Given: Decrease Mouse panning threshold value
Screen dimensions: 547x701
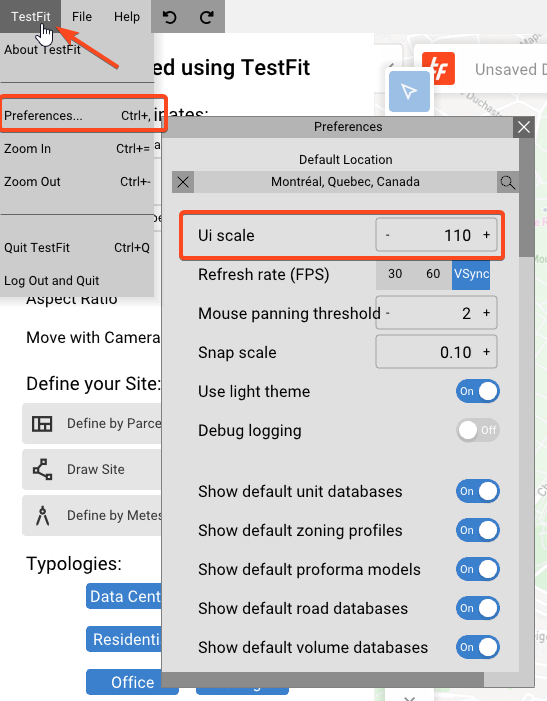Looking at the screenshot, I should click(x=387, y=313).
